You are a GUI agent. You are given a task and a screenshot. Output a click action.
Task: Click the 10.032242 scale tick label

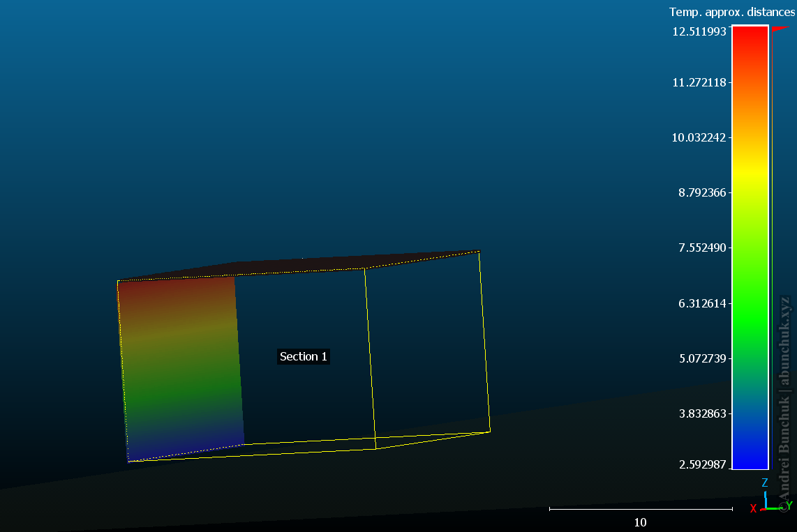click(x=699, y=137)
